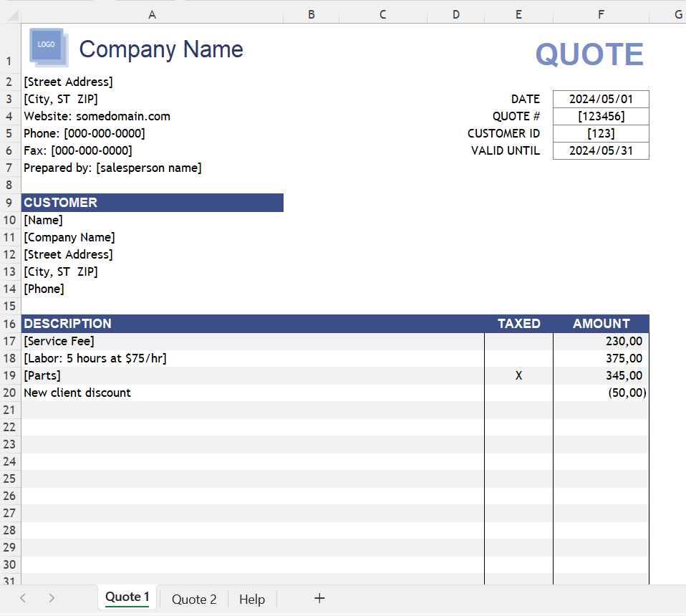Click the CUSTOMER section header
686x616 pixels.
pyautogui.click(x=153, y=203)
